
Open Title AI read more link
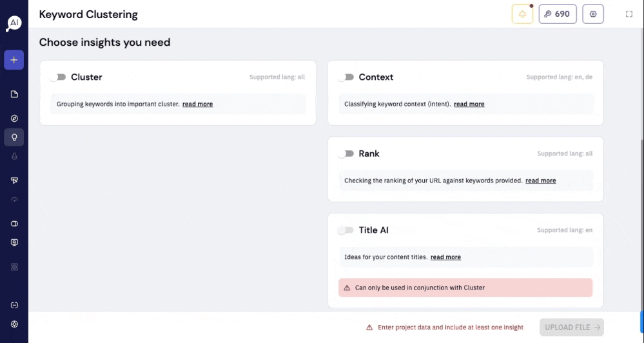[x=445, y=257]
